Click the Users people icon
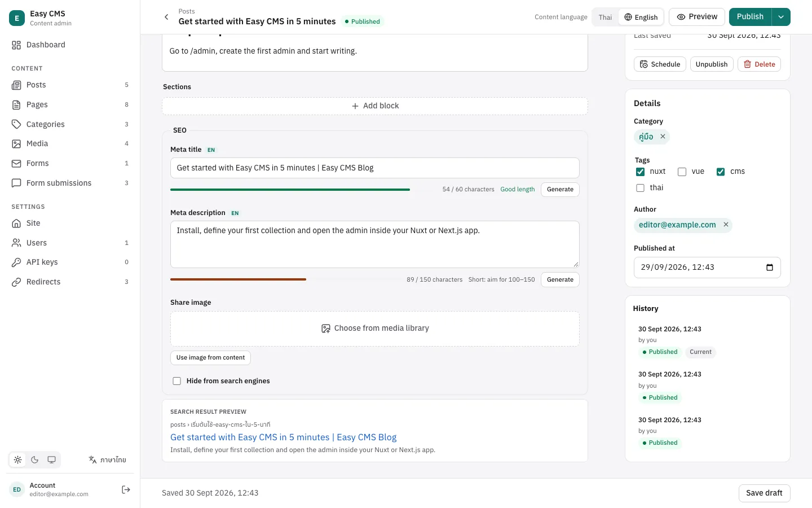Image resolution: width=812 pixels, height=508 pixels. [16, 243]
